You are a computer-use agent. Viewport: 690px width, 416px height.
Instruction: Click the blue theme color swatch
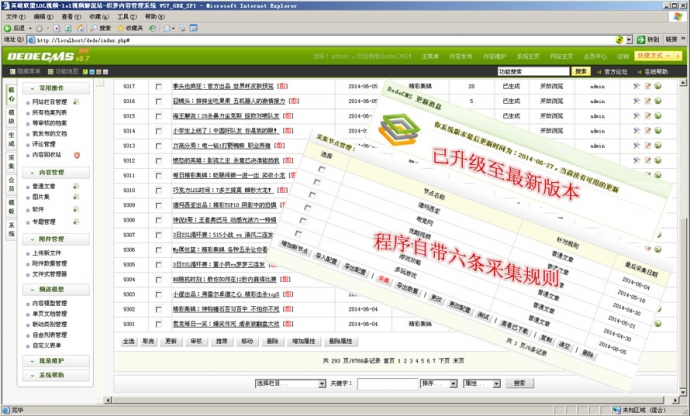pyautogui.click(x=92, y=72)
